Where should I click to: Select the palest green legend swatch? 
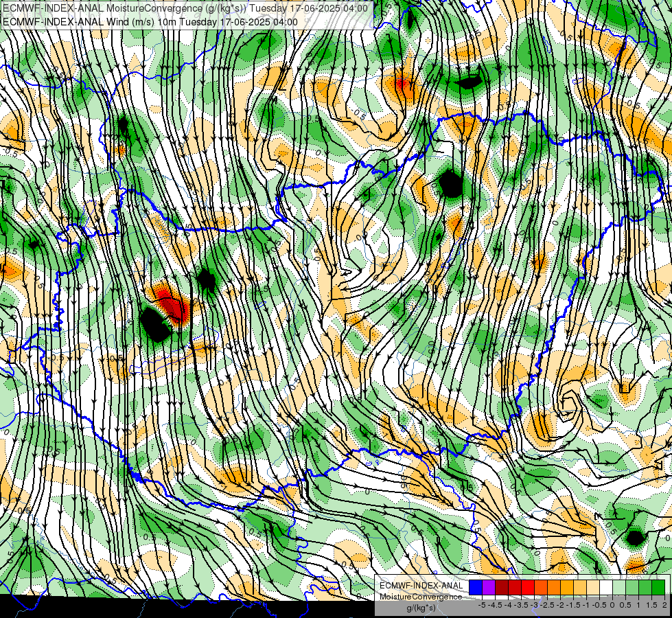(x=619, y=587)
